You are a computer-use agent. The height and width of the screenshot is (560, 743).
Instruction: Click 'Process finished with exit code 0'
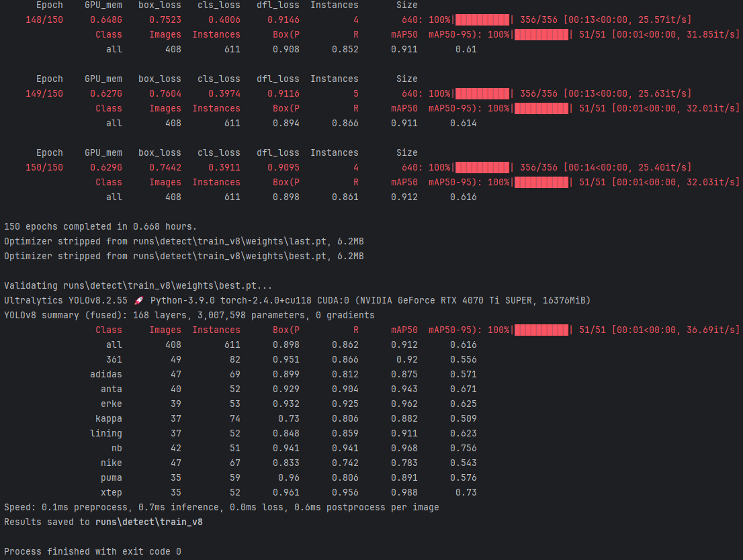(x=93, y=551)
